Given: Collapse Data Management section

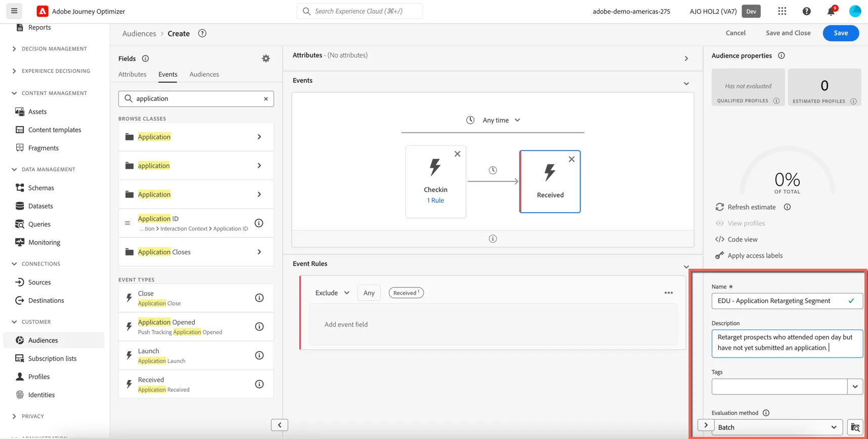Looking at the screenshot, I should [14, 170].
